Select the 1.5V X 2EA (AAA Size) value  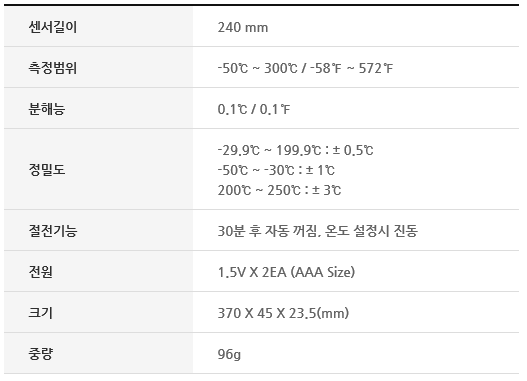286,272
